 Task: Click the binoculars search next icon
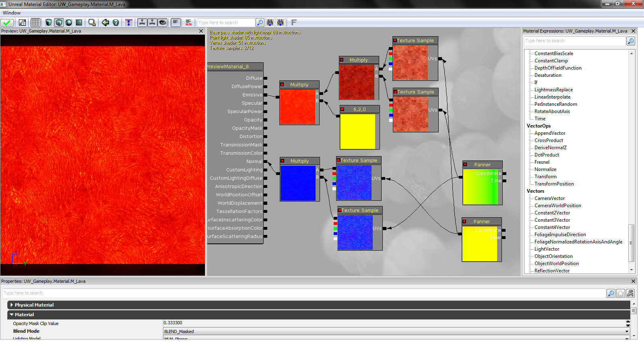pos(270,23)
